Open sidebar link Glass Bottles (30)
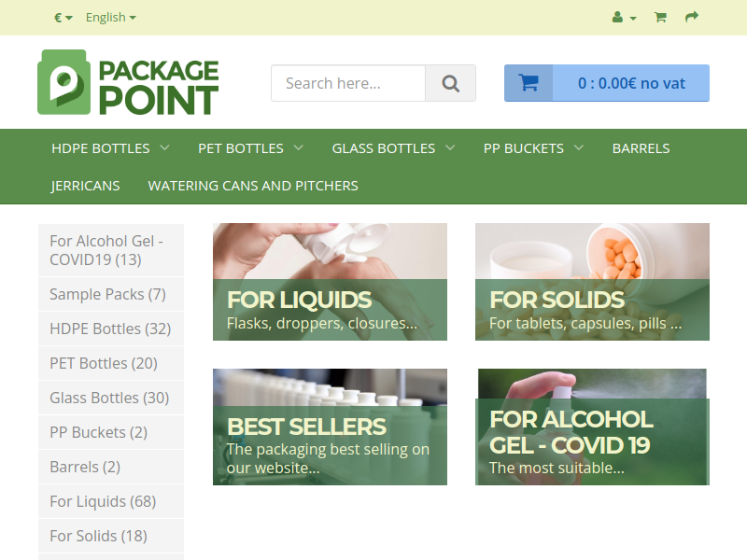Viewport: 747px width, 560px height. (x=111, y=398)
